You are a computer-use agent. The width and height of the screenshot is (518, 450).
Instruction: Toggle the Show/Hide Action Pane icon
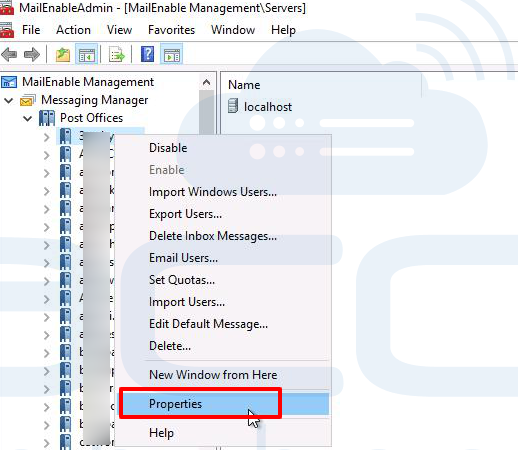click(x=171, y=54)
